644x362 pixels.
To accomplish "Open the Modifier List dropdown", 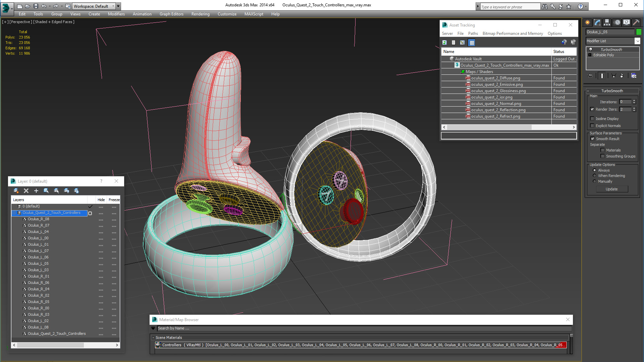I will coord(637,41).
